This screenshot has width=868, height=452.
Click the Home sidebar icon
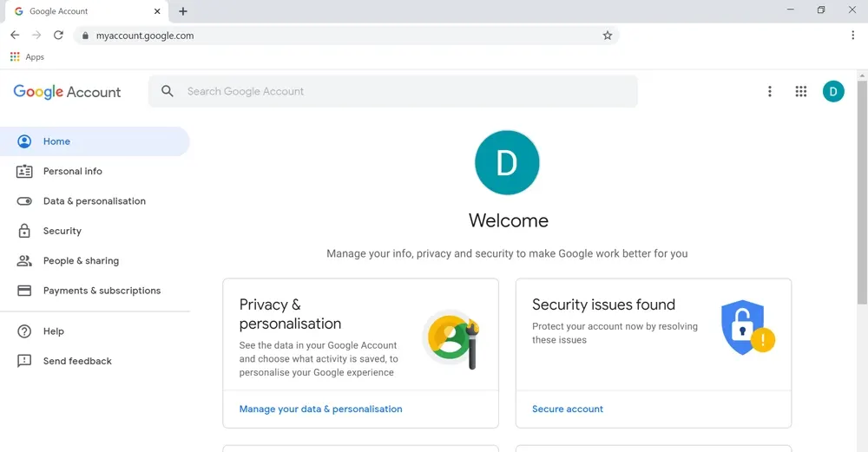(x=24, y=141)
